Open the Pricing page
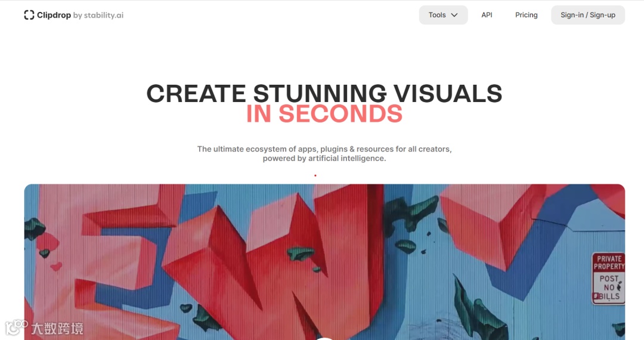Screen dimensions: 644x340 pyautogui.click(x=526, y=15)
